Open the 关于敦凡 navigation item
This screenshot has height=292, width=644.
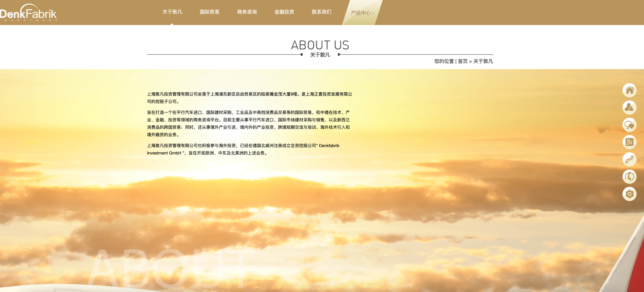point(172,12)
